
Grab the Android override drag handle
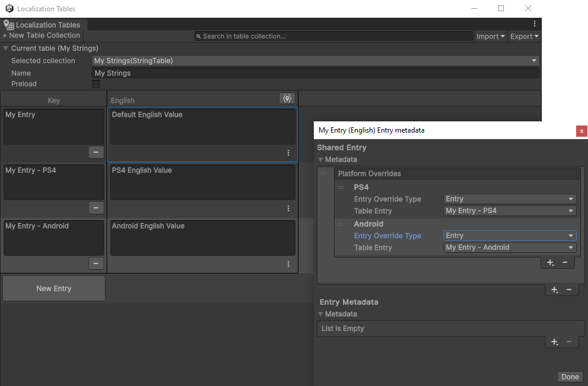point(340,224)
